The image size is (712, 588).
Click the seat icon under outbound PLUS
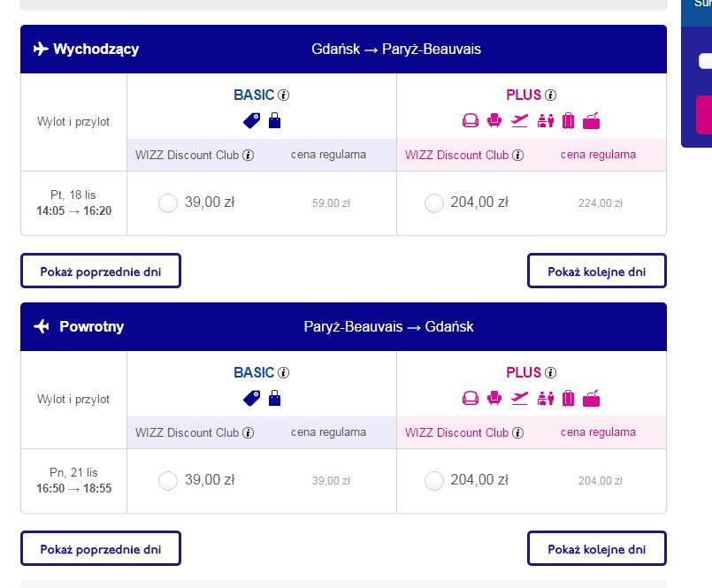[x=494, y=121]
